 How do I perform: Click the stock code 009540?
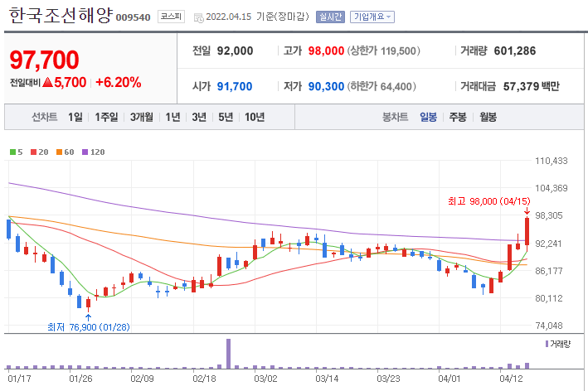(x=134, y=17)
